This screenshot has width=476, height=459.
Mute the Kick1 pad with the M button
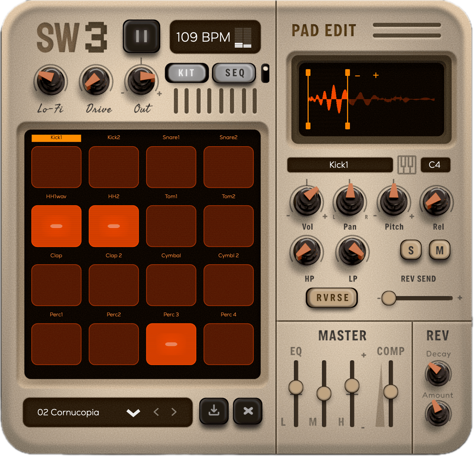point(440,250)
